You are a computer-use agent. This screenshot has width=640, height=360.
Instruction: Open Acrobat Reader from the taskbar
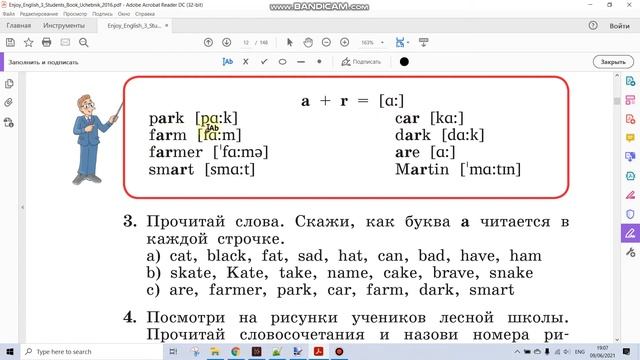[x=318, y=351]
